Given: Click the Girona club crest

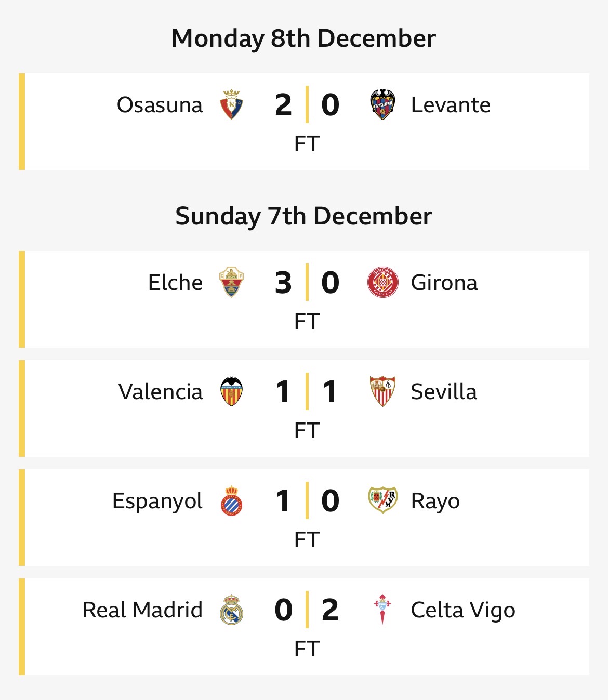Looking at the screenshot, I should point(382,282).
